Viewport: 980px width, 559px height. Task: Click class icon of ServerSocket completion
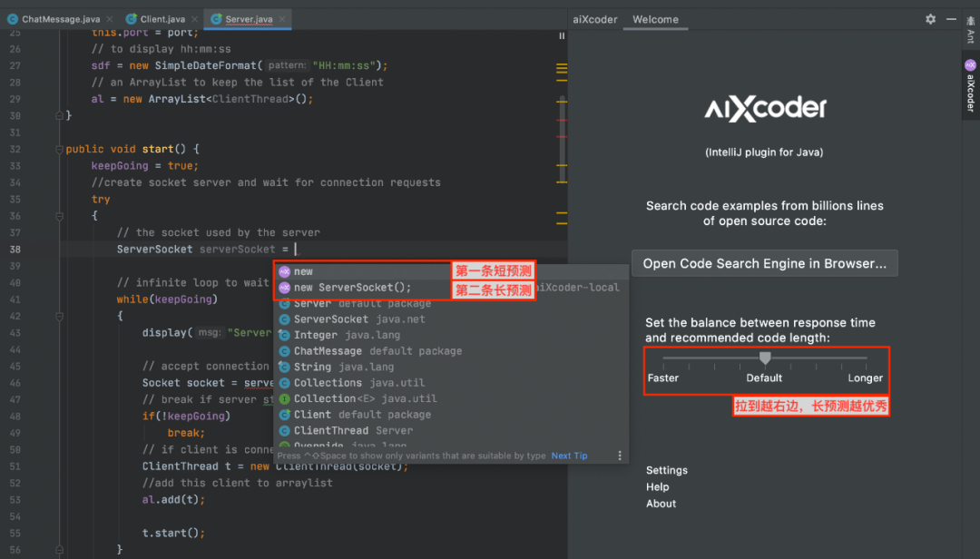click(x=284, y=319)
